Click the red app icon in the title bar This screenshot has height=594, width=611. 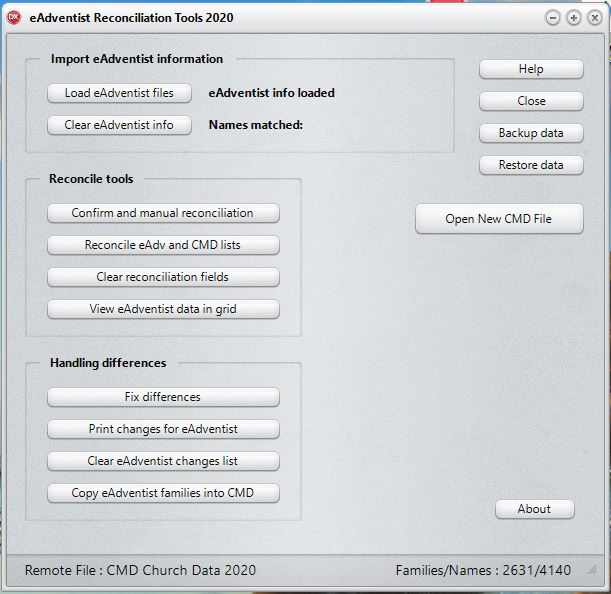point(14,17)
